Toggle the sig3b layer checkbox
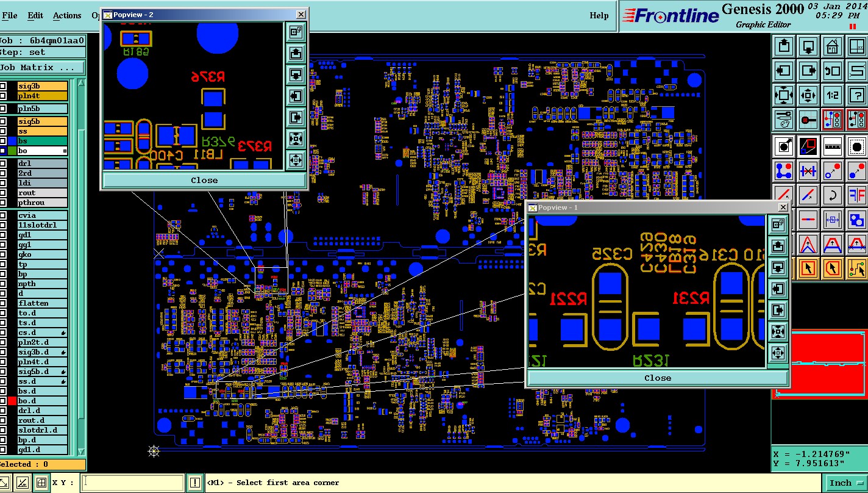Viewport: 868px width, 493px height. tap(3, 86)
